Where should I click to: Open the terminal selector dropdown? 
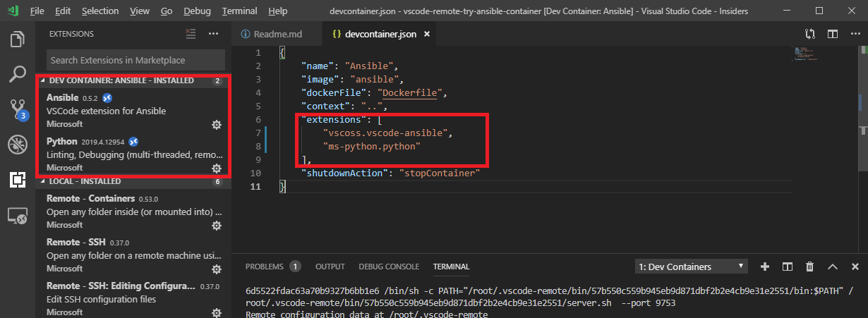pyautogui.click(x=691, y=267)
